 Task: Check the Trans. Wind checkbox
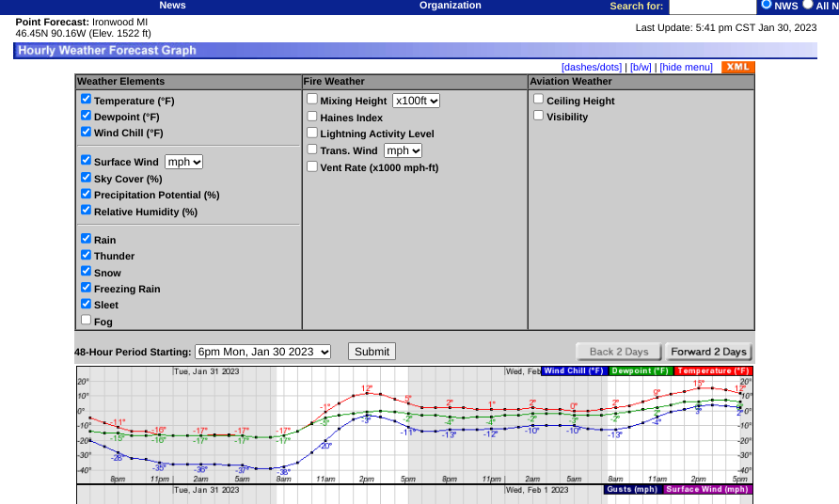pyautogui.click(x=312, y=150)
